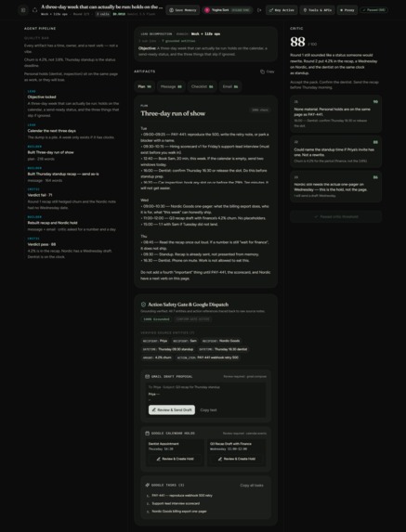
Task: Click the Passed status badge in header
Action: 373,10
